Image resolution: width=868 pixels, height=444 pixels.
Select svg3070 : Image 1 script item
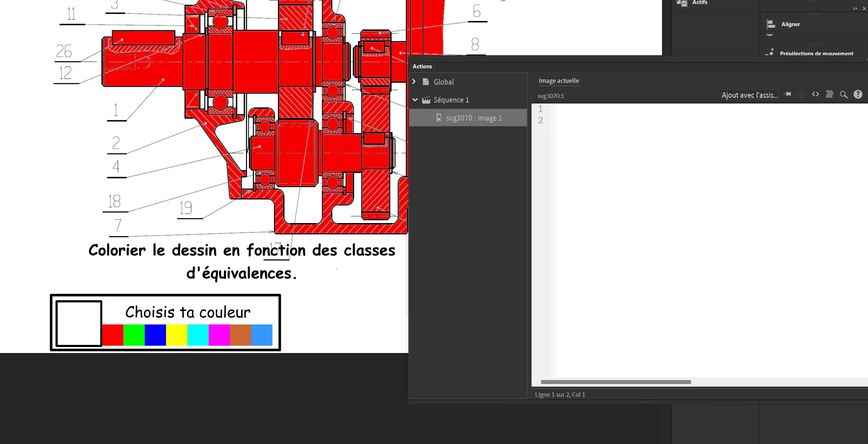point(474,118)
